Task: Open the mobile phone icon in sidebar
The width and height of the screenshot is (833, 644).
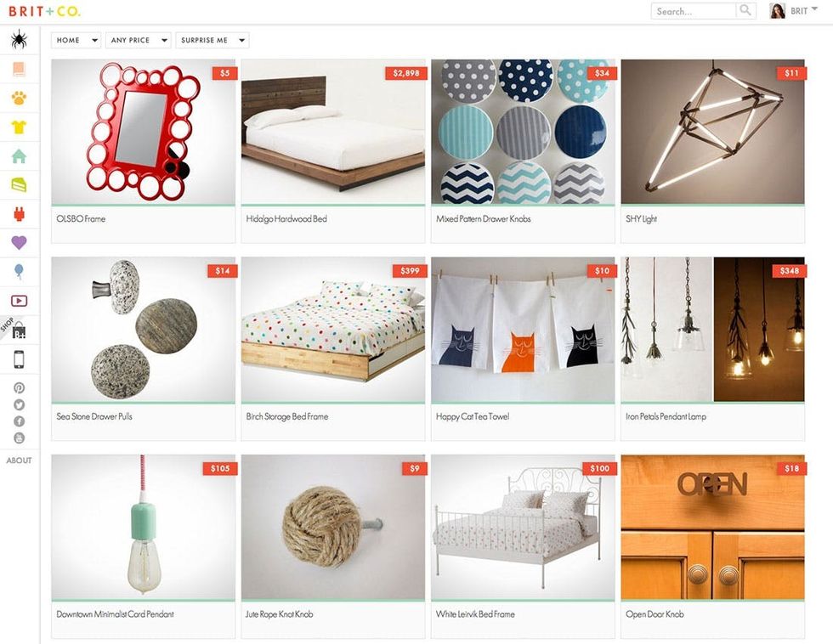Action: [x=19, y=359]
